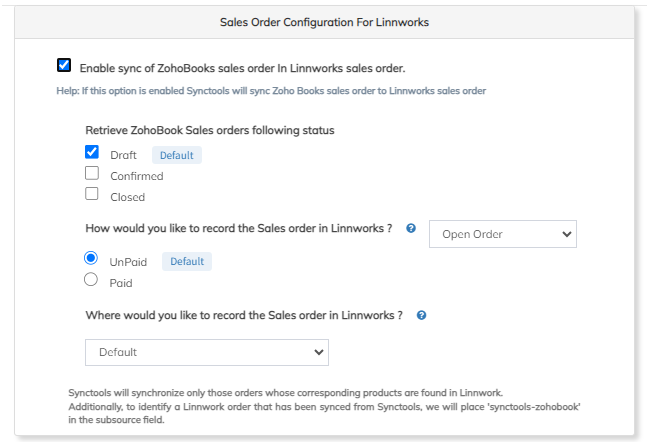Click 'Retrieve ZohoBook Sales orders following status' heading
The height and width of the screenshot is (442, 648).
[210, 130]
